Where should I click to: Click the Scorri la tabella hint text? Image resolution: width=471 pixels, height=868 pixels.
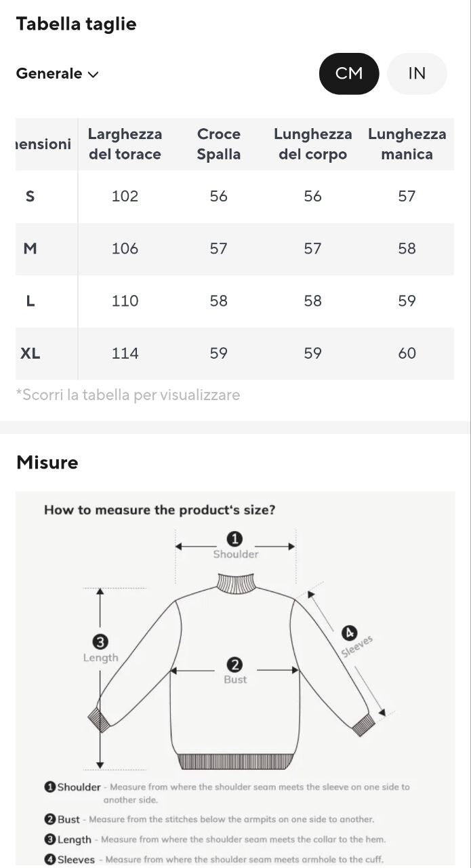[x=128, y=395]
